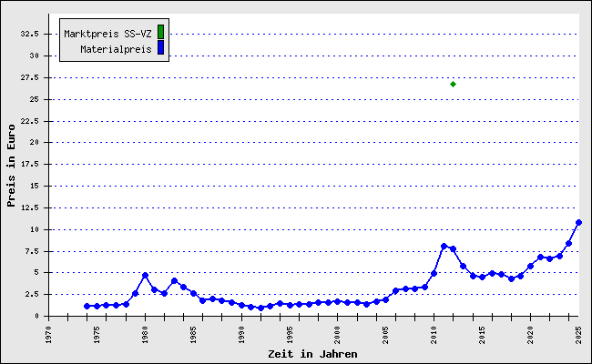Click the 1970 label on the x-axis
Image resolution: width=592 pixels, height=364 pixels.
(x=49, y=336)
